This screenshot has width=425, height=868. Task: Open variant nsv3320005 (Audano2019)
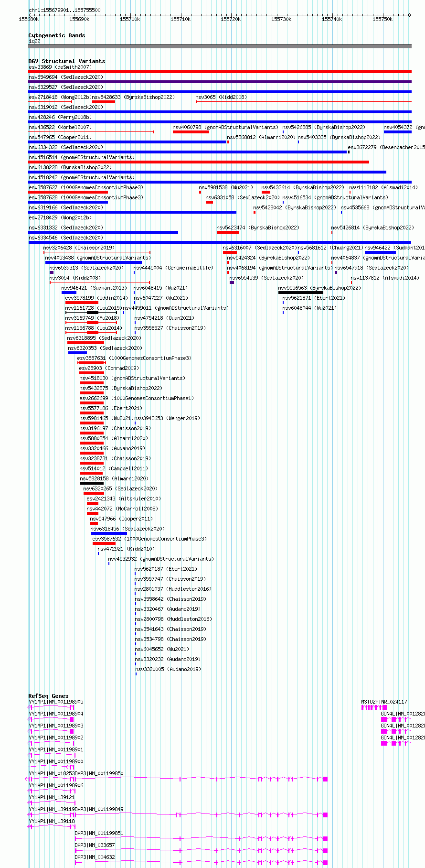(168, 669)
